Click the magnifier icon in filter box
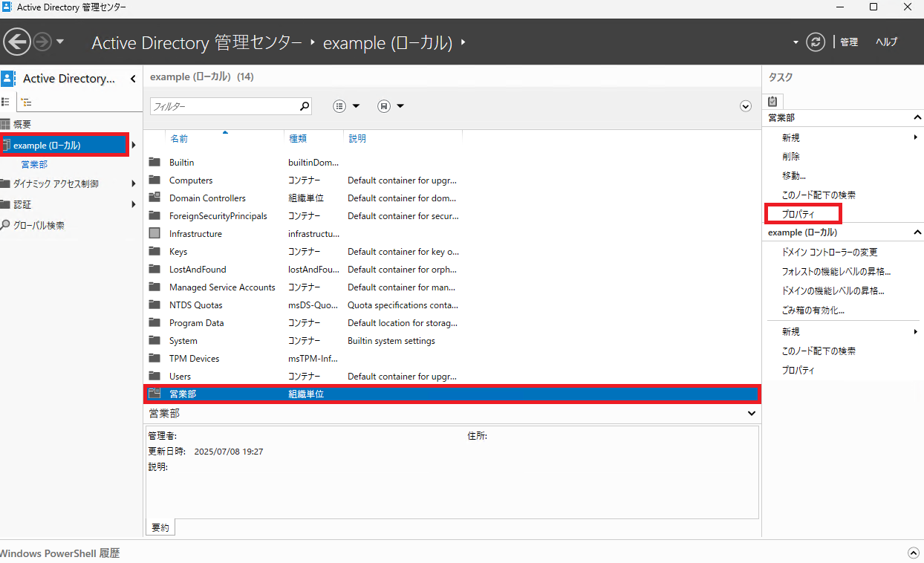The height and width of the screenshot is (563, 924). 305,106
